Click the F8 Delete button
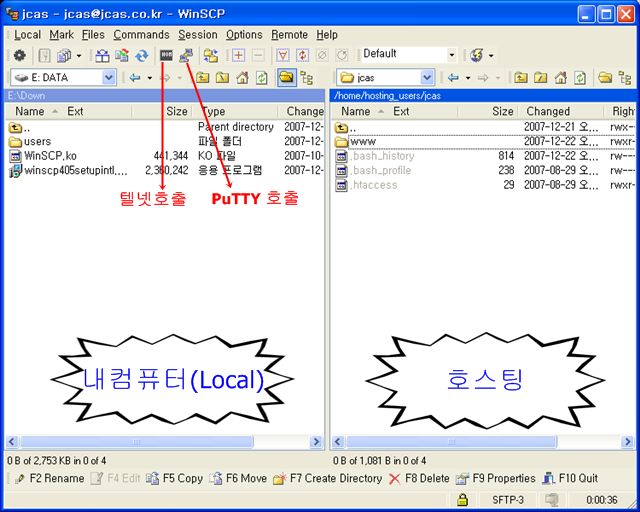This screenshot has width=640, height=512. click(x=419, y=478)
